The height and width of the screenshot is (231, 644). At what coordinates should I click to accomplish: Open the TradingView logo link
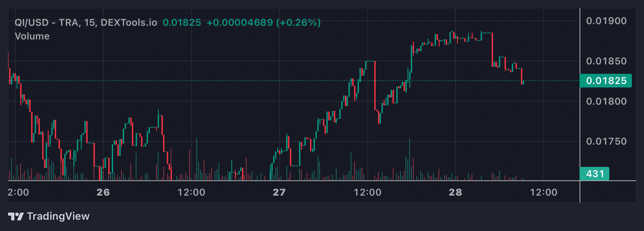(49, 216)
